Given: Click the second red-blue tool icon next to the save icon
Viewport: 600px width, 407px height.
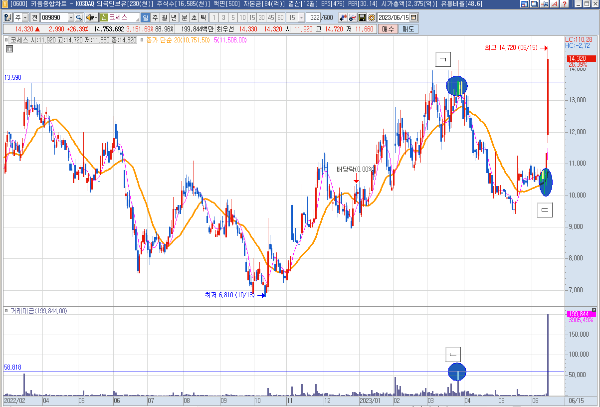Looking at the screenshot, I should coord(352,18).
